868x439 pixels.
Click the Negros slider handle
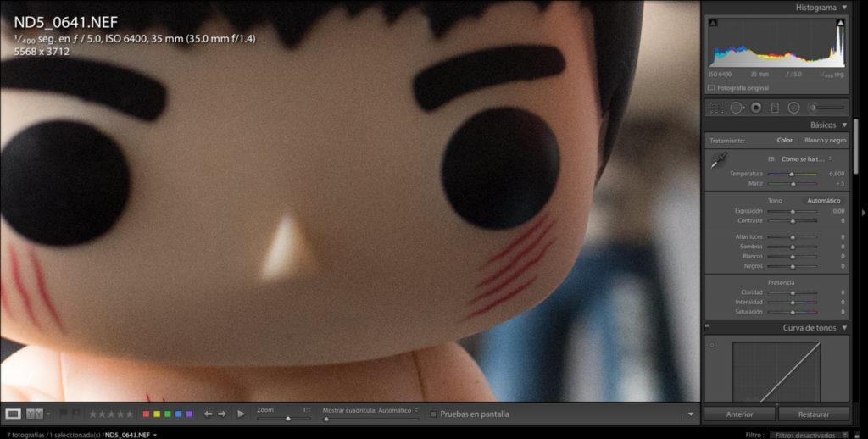pyautogui.click(x=793, y=267)
